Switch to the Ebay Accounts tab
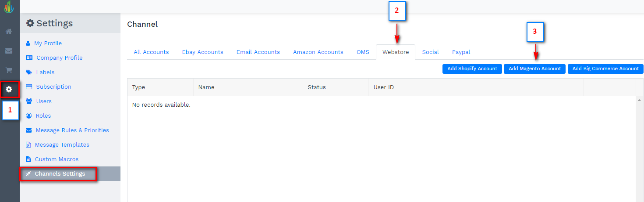The width and height of the screenshot is (644, 202). 202,52
